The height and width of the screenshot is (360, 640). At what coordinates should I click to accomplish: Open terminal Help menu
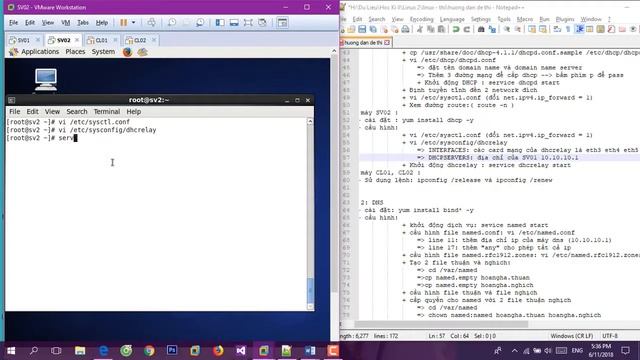click(133, 111)
